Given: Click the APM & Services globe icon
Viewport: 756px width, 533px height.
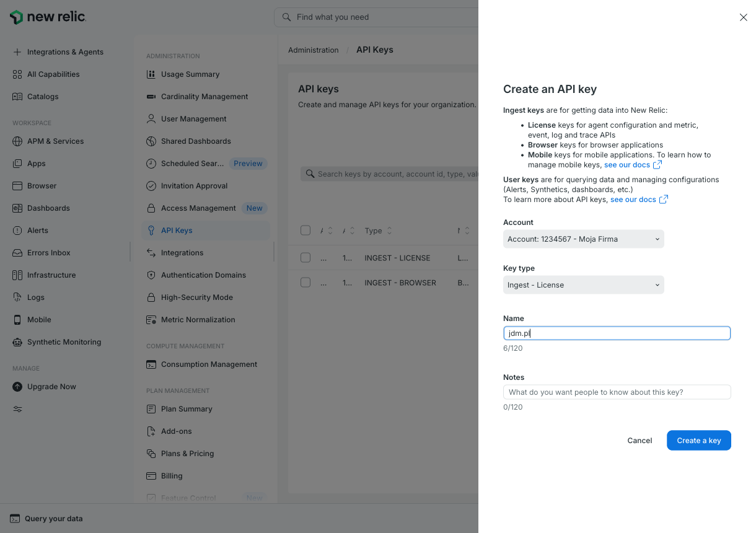Looking at the screenshot, I should coord(17,141).
